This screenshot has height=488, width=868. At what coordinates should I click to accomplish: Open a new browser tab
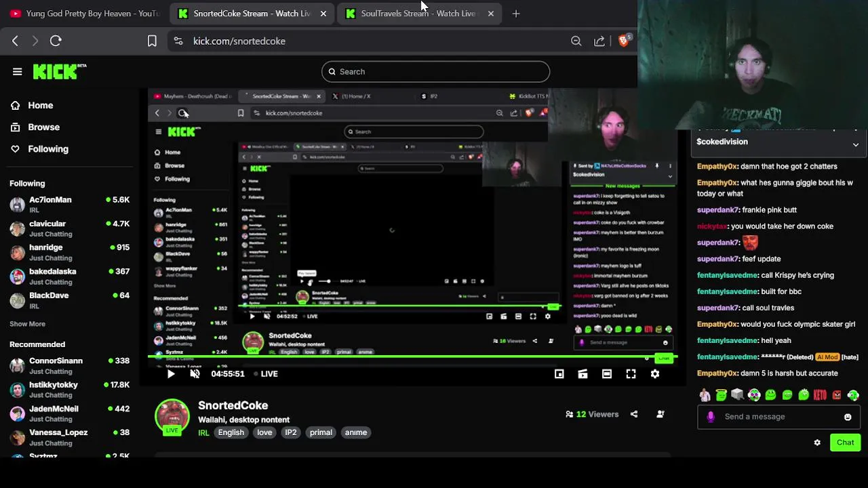pyautogui.click(x=516, y=14)
